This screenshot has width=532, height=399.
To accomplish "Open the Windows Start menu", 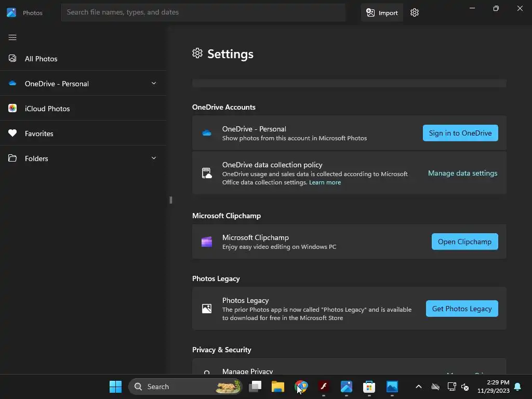I will coord(116,387).
